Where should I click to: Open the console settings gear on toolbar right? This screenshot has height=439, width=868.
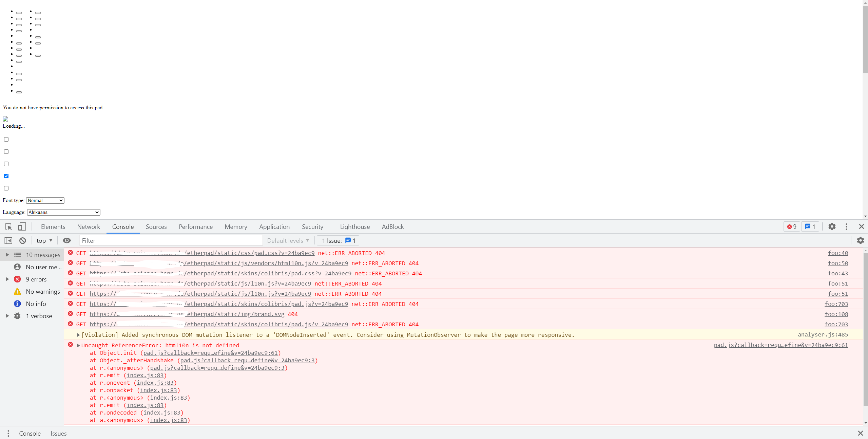861,240
